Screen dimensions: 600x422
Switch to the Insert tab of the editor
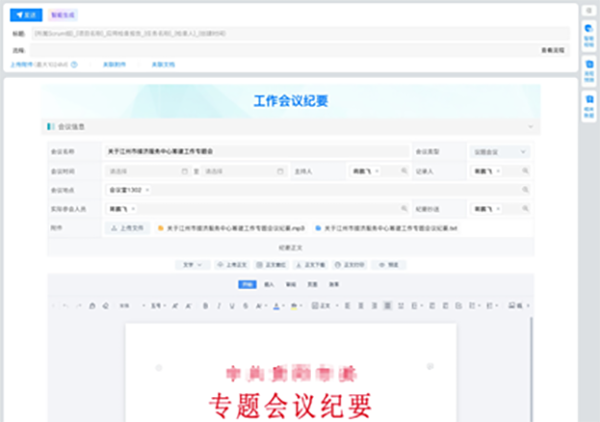pyautogui.click(x=269, y=284)
